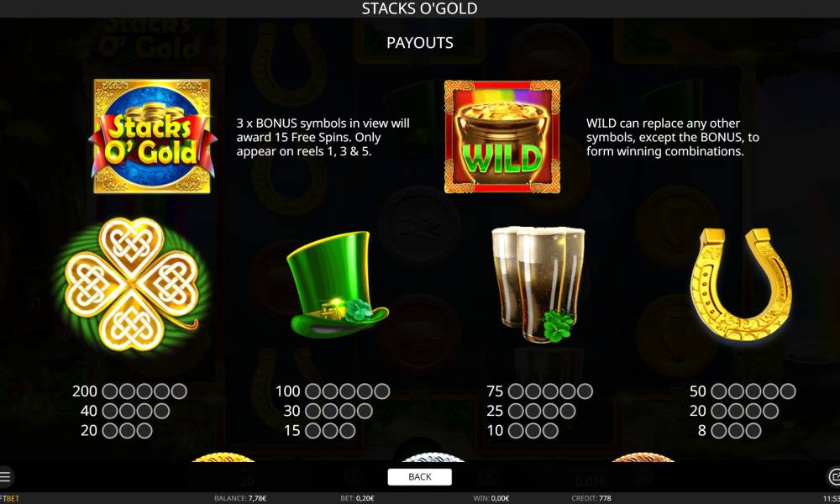Click the Stacks O' Gold bonus symbol
840x504 pixels.
coord(152,136)
